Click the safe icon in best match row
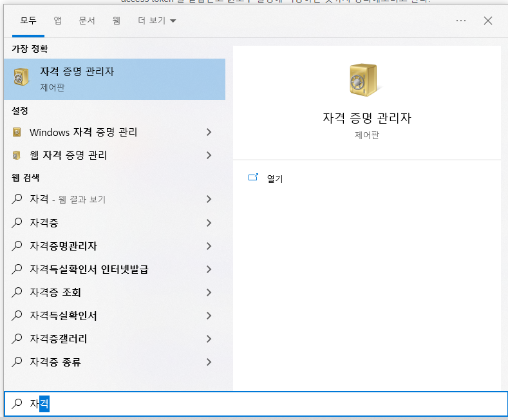This screenshot has height=420, width=508. click(21, 77)
